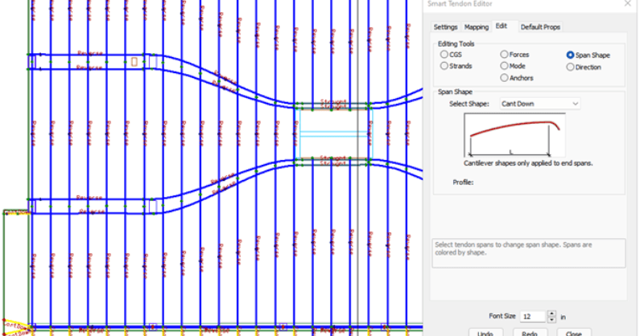Close the Smart Tendon Editor window
The image size is (644, 336).
point(626,5)
